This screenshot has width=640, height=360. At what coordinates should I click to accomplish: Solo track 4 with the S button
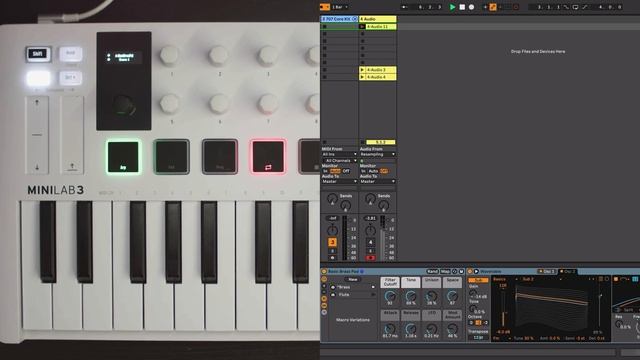(370, 251)
